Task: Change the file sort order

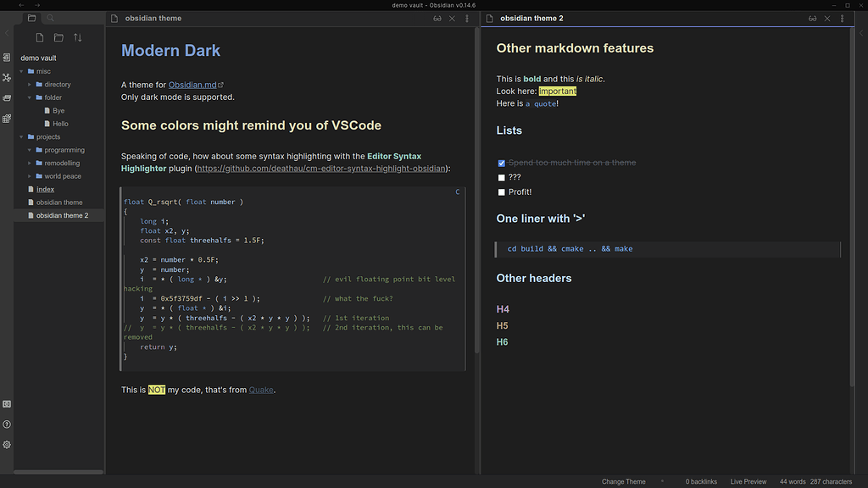Action: coord(77,37)
